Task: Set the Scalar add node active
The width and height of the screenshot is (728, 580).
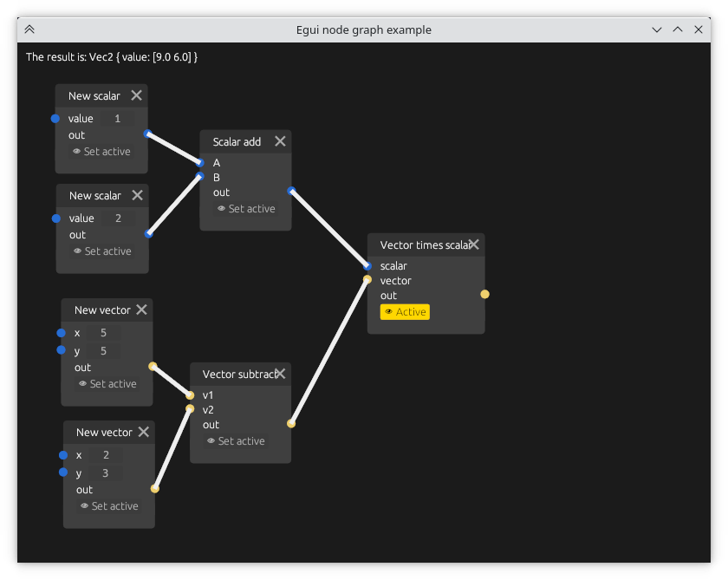Action: [x=246, y=209]
